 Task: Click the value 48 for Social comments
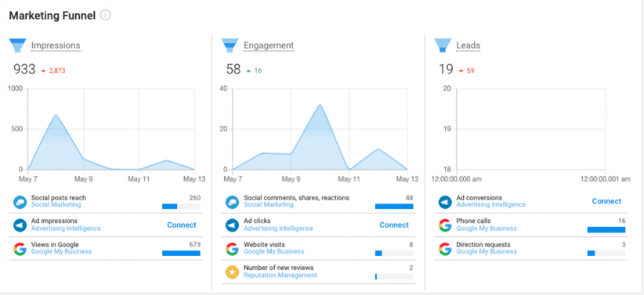[409, 198]
